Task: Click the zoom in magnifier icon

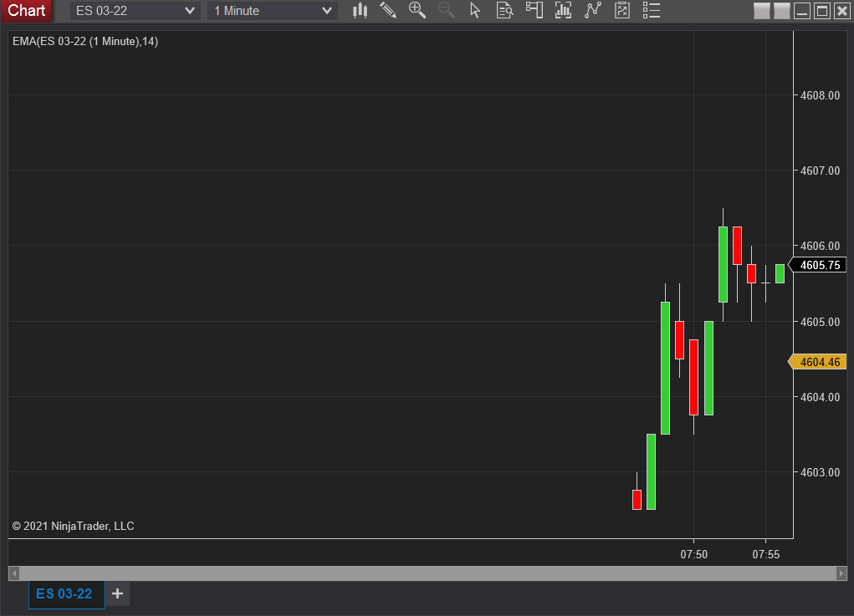Action: (x=417, y=10)
